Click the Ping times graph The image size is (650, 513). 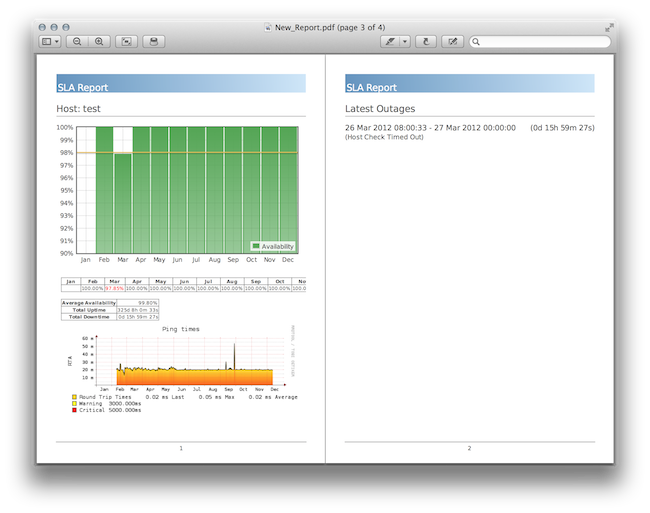[x=180, y=360]
